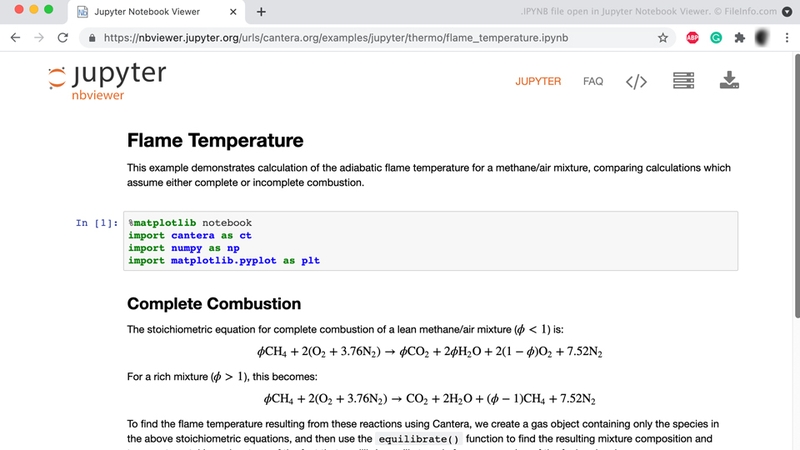Screen dimensions: 800x450
Task: Click the Flame Temperature heading
Action: 215,140
